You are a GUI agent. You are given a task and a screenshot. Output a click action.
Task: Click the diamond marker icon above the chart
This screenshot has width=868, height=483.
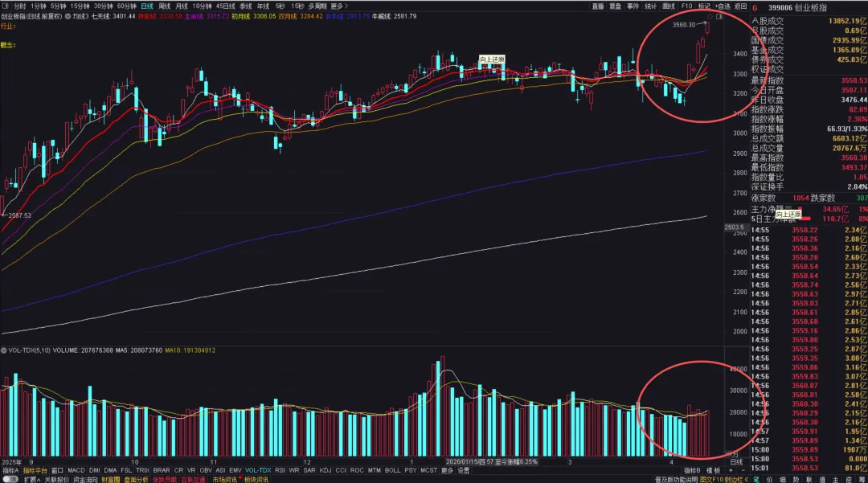pos(710,17)
